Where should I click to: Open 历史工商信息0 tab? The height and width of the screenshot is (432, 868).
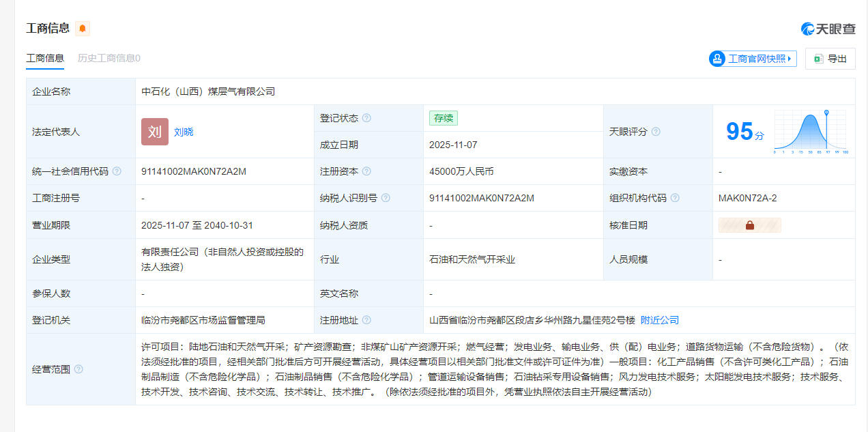pos(109,58)
